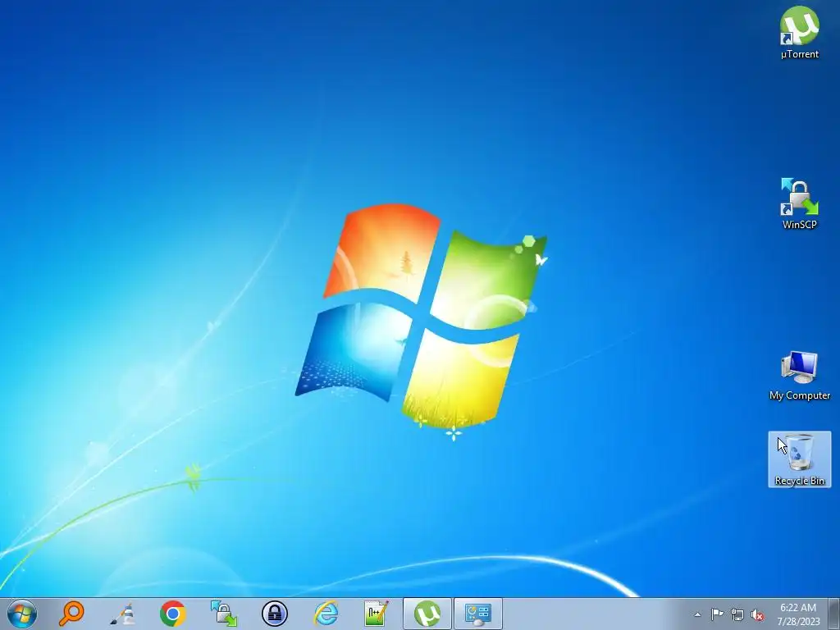
Task: Launch the orange magnifier search app in taskbar
Action: coord(71,614)
